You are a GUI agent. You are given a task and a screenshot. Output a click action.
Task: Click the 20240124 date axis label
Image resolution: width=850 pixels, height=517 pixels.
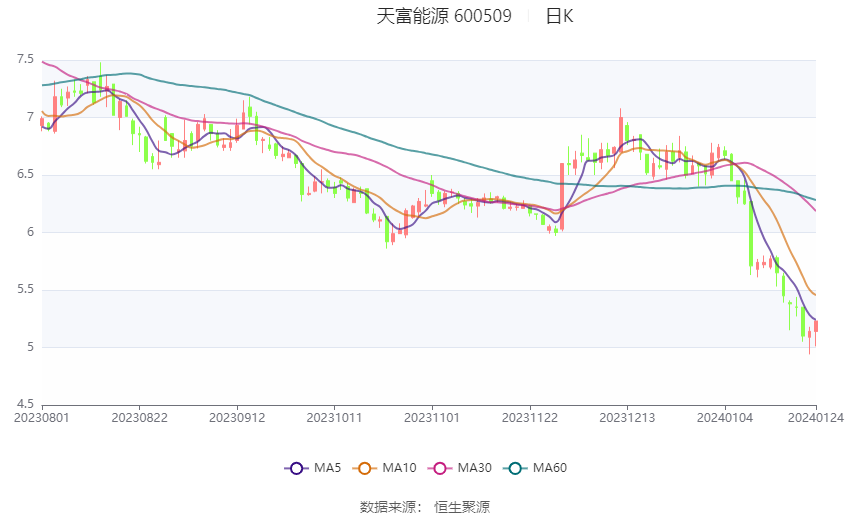(816, 418)
